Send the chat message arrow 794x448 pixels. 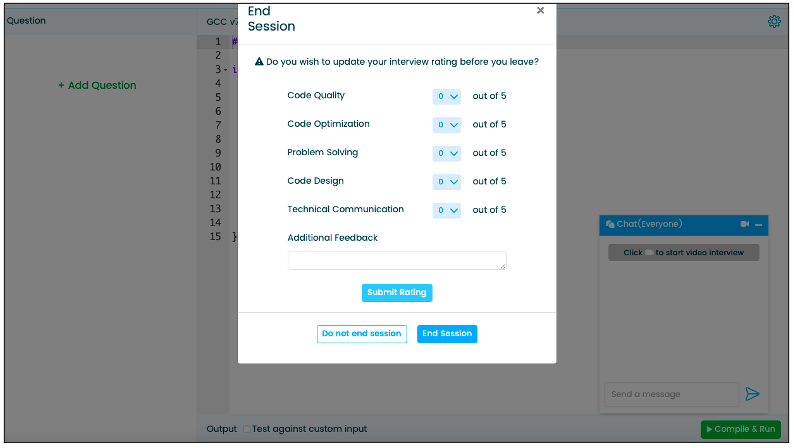pos(752,393)
